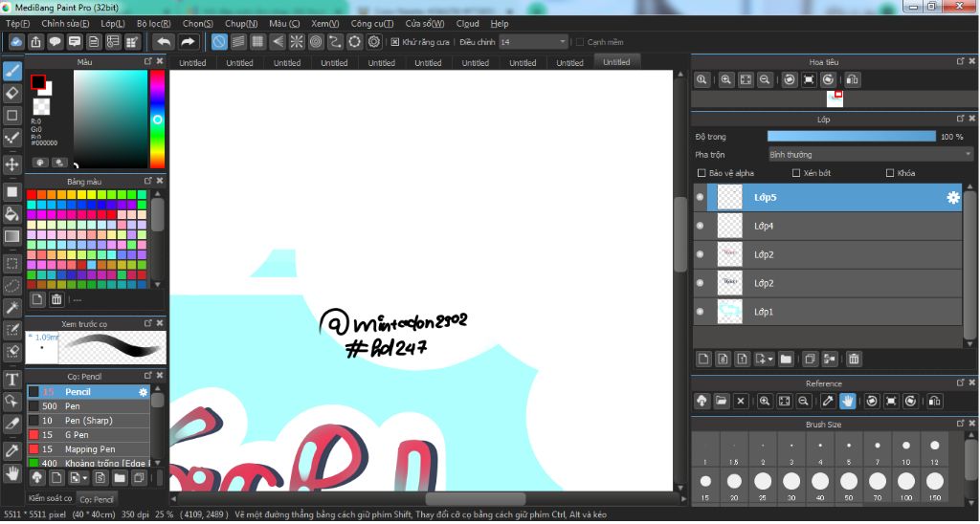Open the Bộ lọc(R) menu
980x524 pixels.
[154, 24]
